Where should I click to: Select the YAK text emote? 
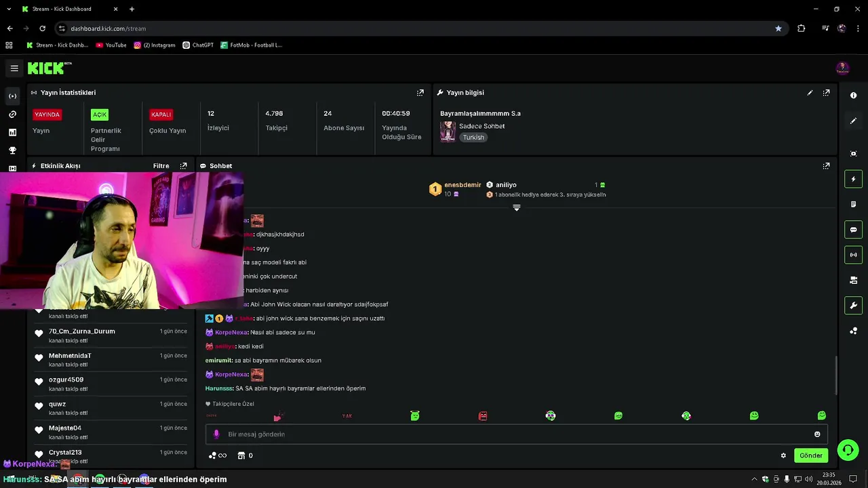(347, 415)
